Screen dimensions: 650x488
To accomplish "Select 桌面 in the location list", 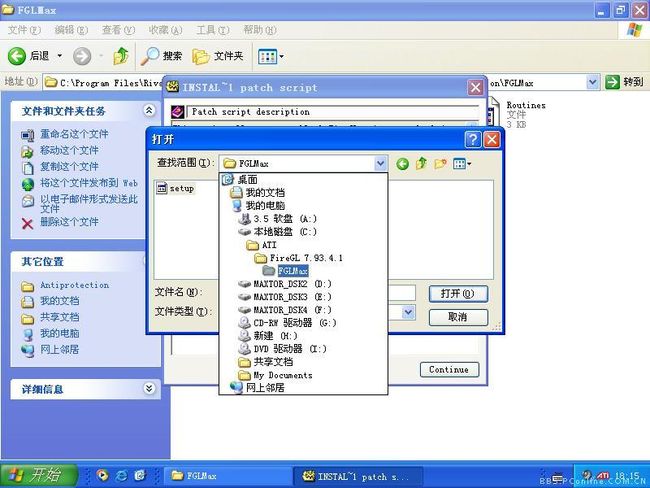I will (x=248, y=180).
